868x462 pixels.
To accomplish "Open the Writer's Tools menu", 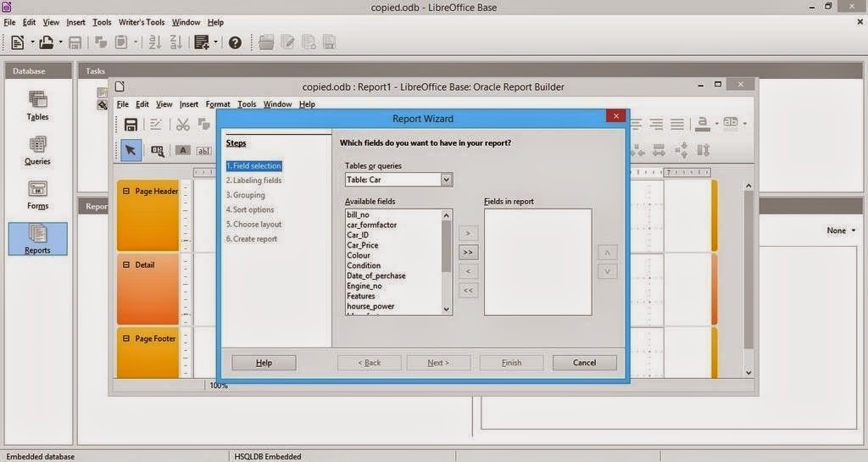I will (x=142, y=22).
